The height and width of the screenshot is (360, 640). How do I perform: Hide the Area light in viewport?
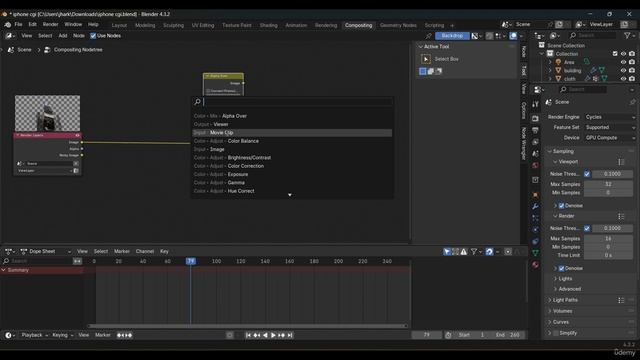(x=623, y=62)
